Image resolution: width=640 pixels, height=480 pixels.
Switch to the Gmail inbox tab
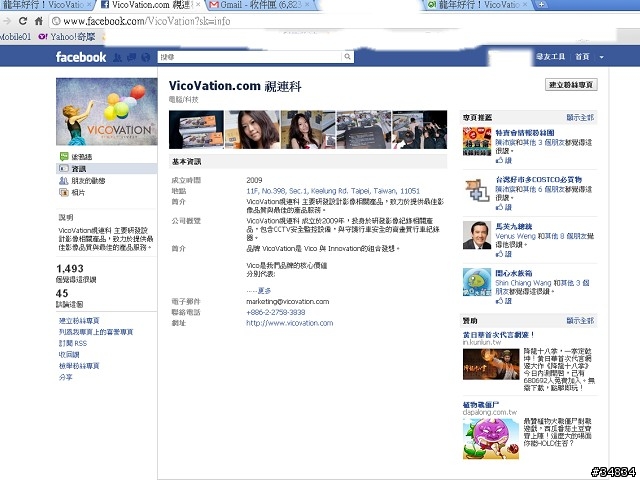[261, 4]
